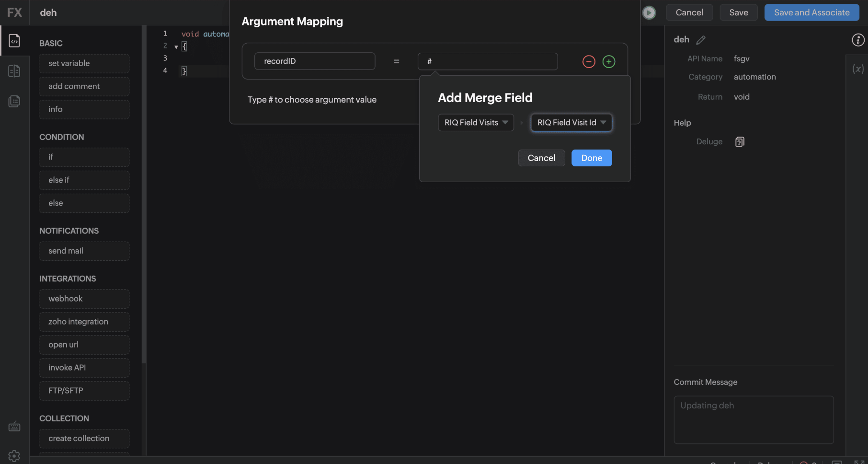Click the Save and Associate button
This screenshot has width=868, height=464.
pyautogui.click(x=811, y=13)
